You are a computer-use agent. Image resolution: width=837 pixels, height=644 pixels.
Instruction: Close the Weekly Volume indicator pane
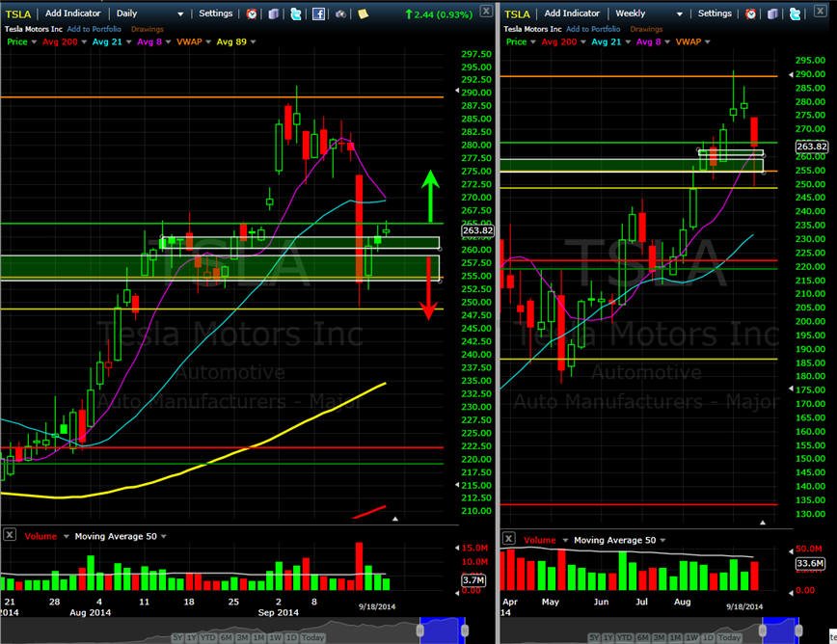point(509,538)
